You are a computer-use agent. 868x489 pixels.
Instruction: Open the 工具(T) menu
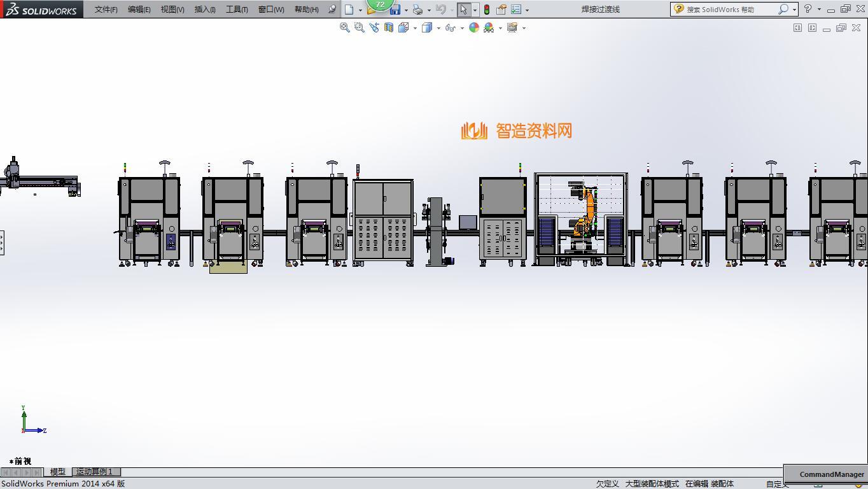click(236, 10)
